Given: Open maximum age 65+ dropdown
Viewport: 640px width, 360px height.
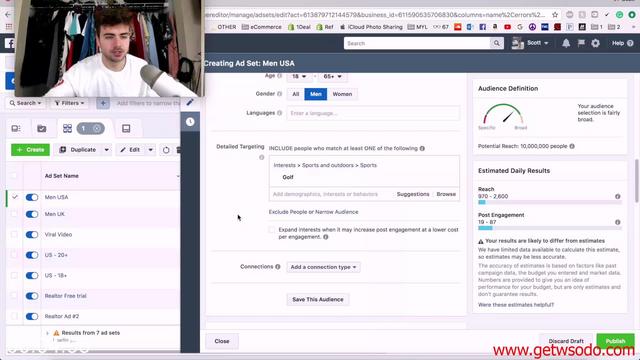Looking at the screenshot, I should (332, 76).
